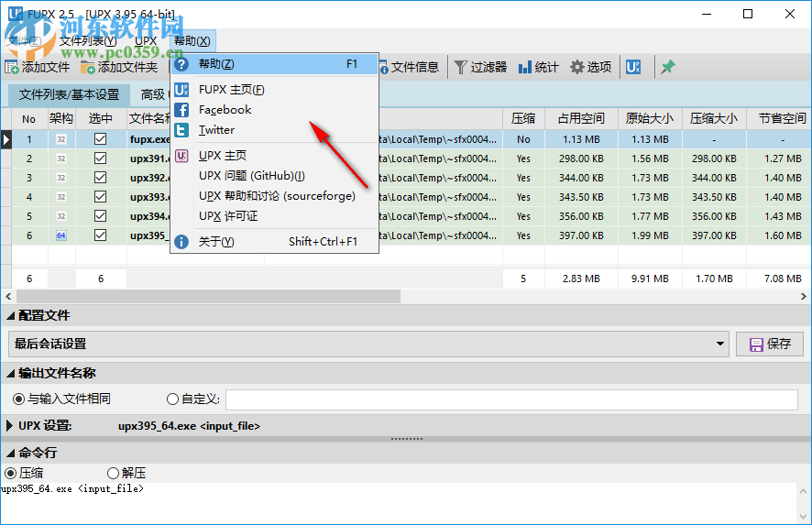Click the UPX homepage (UPX 主页) icon

(181, 156)
